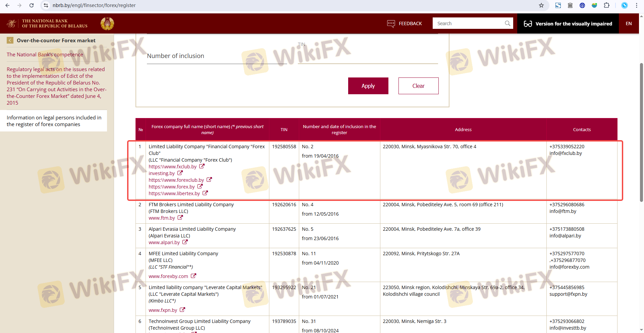Image resolution: width=644 pixels, height=333 pixels.
Task: Open The National Bank's competence menu item
Action: click(45, 55)
